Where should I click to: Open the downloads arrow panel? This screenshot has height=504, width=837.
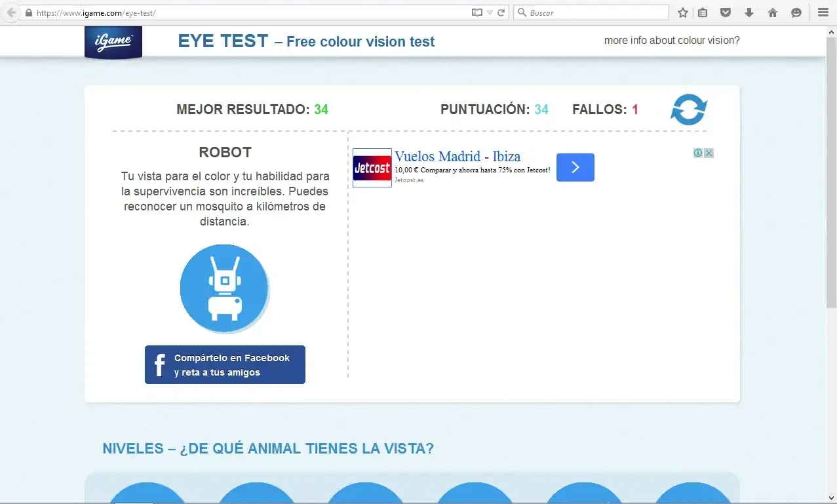[749, 12]
